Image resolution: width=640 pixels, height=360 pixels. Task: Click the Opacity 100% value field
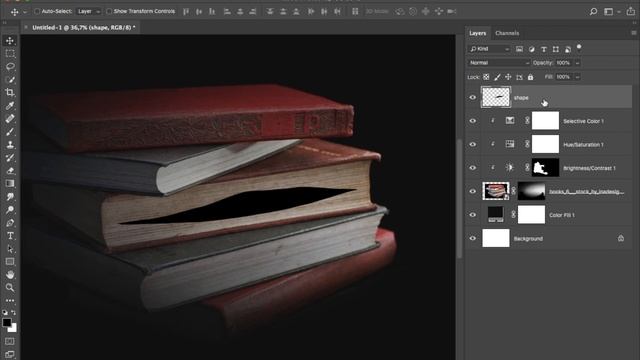[564, 63]
